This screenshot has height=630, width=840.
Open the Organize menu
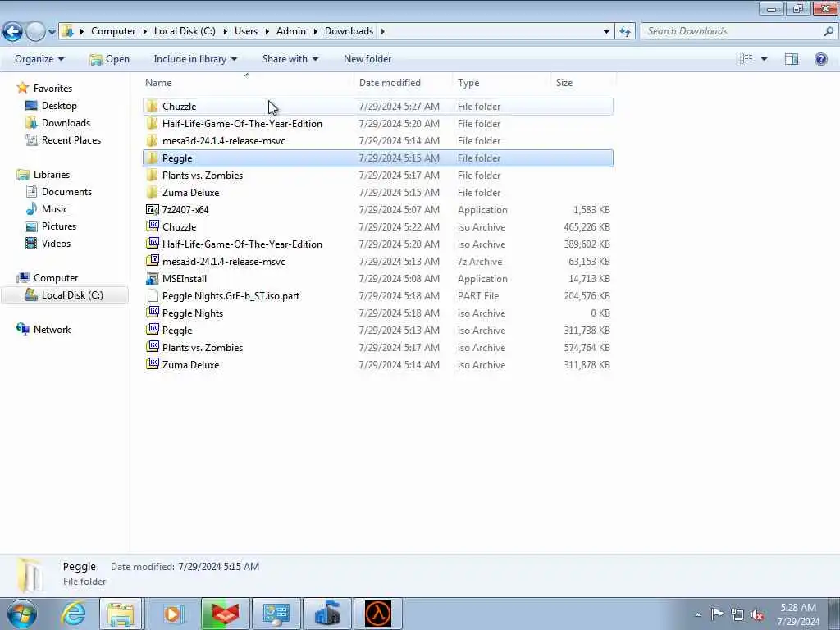point(39,59)
